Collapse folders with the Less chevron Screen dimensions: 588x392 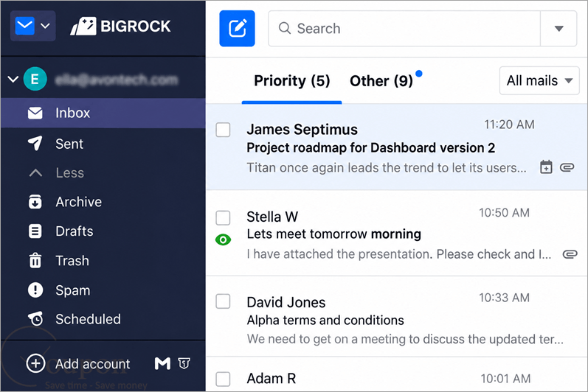[x=35, y=172]
